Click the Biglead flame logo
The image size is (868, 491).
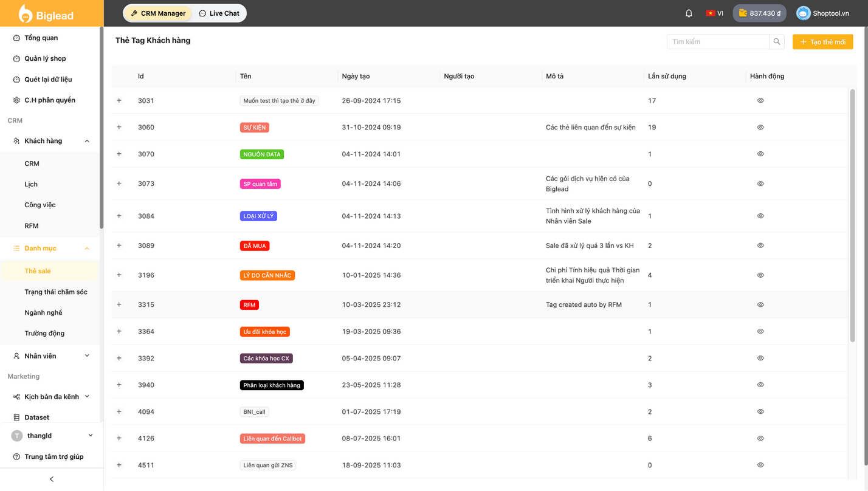coord(26,13)
